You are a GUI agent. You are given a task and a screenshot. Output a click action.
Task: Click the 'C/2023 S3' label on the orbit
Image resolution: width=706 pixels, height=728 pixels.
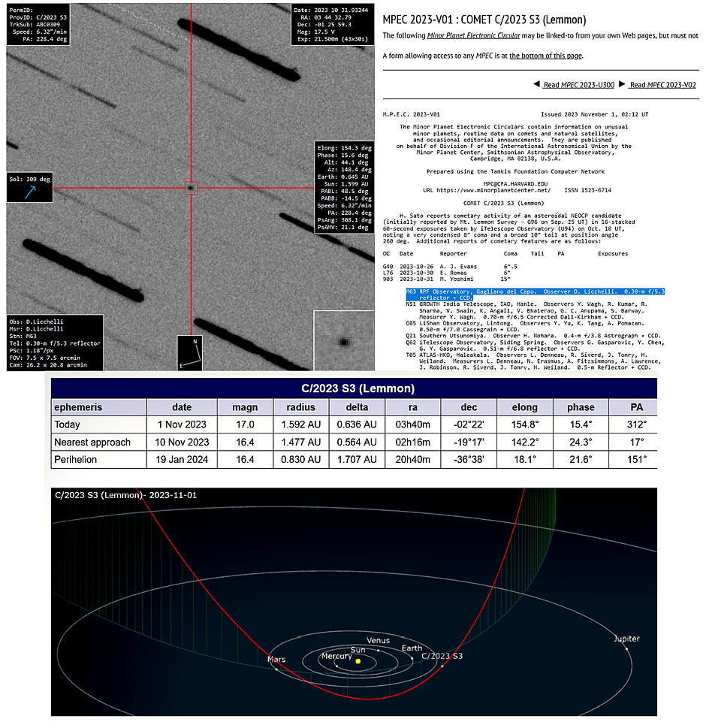pyautogui.click(x=442, y=656)
